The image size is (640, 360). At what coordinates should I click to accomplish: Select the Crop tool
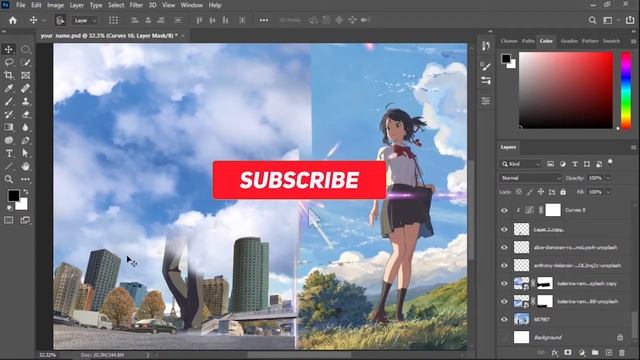tap(9, 75)
